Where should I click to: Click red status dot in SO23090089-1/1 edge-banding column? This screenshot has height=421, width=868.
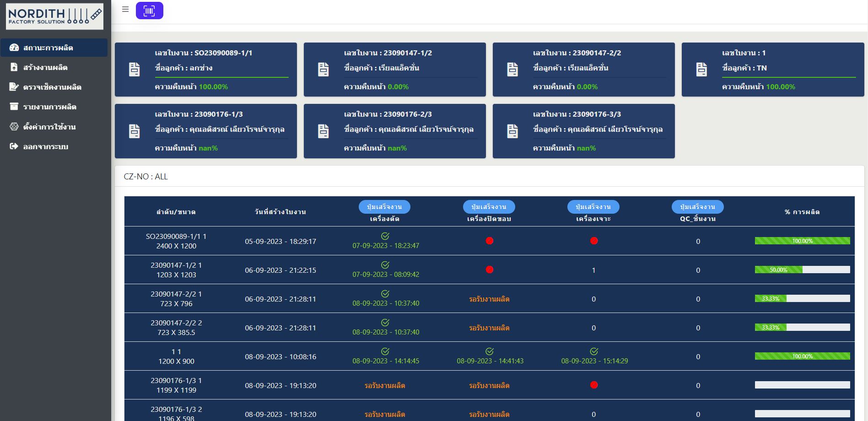[x=489, y=241]
